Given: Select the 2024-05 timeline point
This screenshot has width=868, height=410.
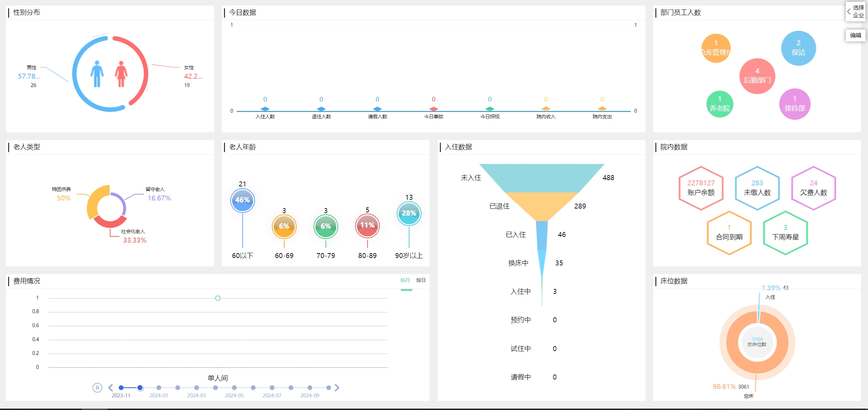Looking at the screenshot, I should pos(234,388).
